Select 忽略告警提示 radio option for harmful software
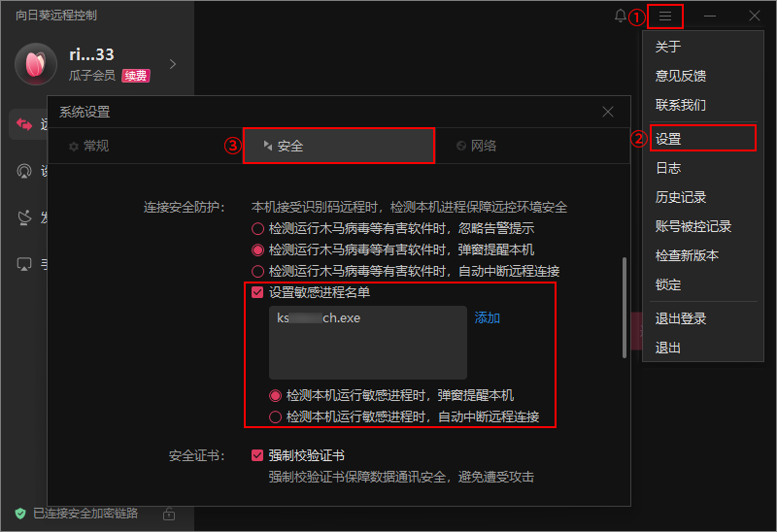This screenshot has width=777, height=532. [257, 229]
